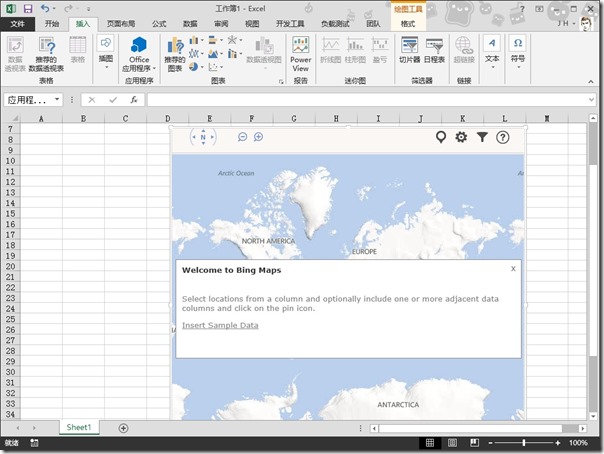Open Office 应用程序 apps dropdown
604x454 pixels.
pyautogui.click(x=139, y=54)
